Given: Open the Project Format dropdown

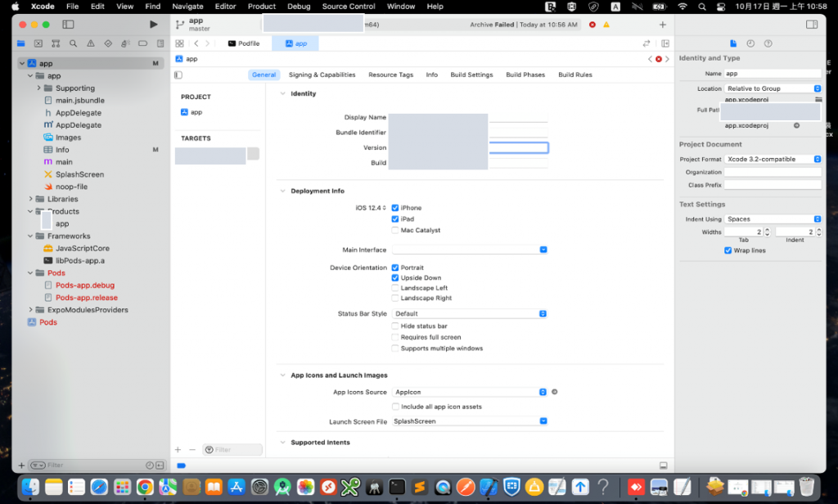Looking at the screenshot, I should (773, 160).
